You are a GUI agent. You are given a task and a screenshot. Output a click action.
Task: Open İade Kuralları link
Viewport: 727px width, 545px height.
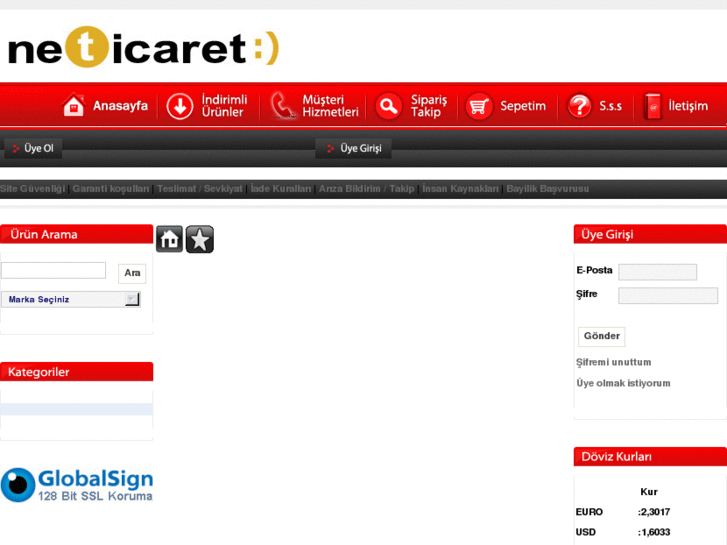pos(281,189)
